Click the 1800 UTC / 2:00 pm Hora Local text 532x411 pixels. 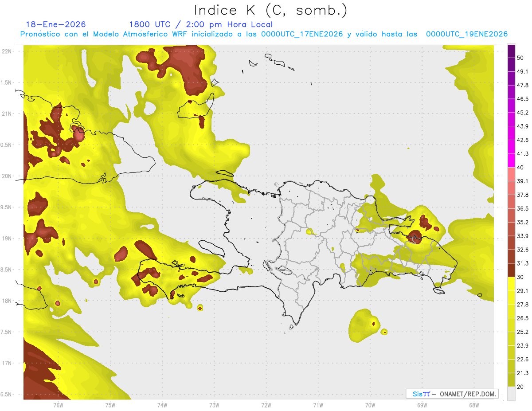coord(201,24)
